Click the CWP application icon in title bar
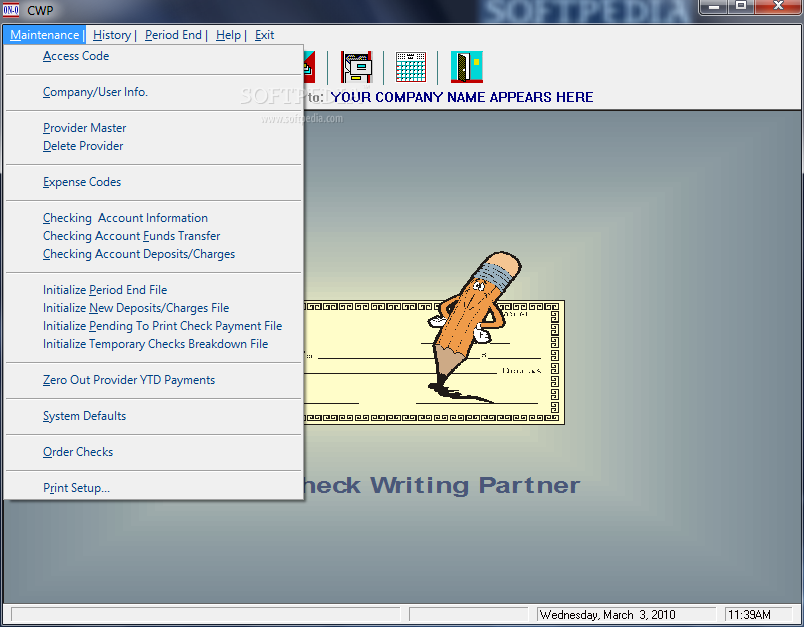This screenshot has width=804, height=627. coord(11,10)
